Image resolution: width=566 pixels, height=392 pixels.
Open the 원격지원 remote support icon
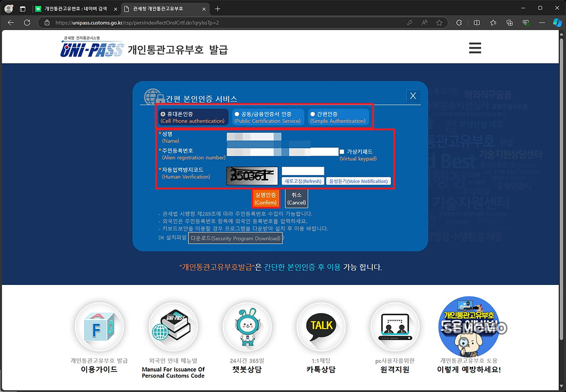395,327
